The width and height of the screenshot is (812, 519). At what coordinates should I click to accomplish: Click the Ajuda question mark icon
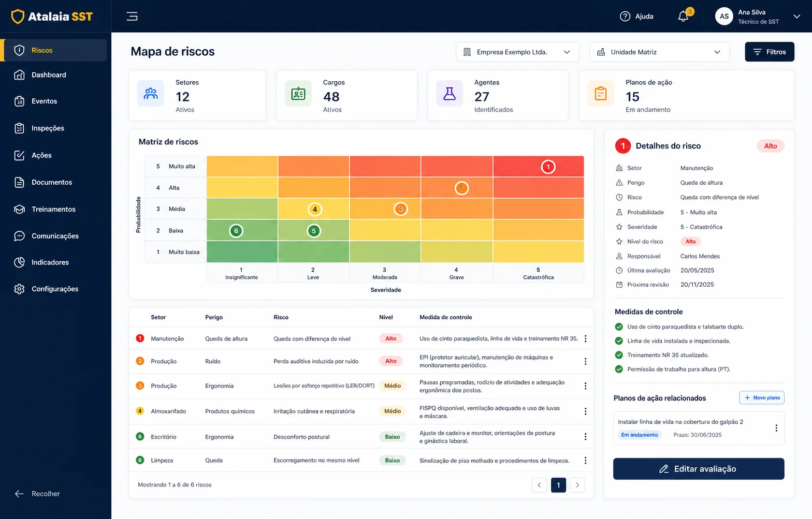[625, 17]
